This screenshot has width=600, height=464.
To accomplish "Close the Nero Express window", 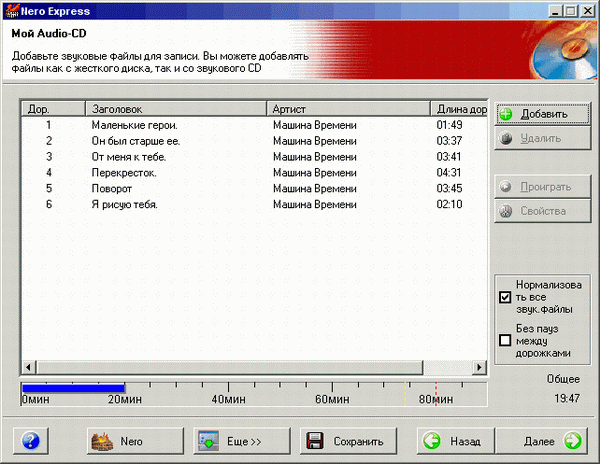I will [x=587, y=11].
